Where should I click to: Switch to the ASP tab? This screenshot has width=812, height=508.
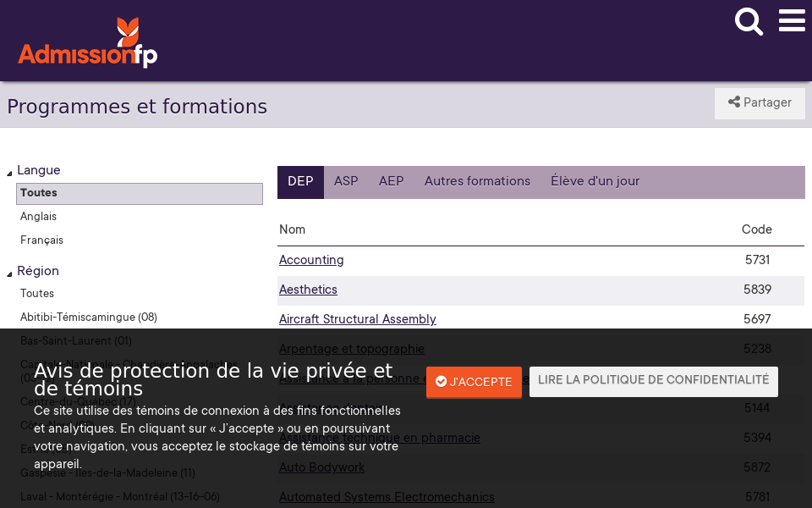pos(345,181)
